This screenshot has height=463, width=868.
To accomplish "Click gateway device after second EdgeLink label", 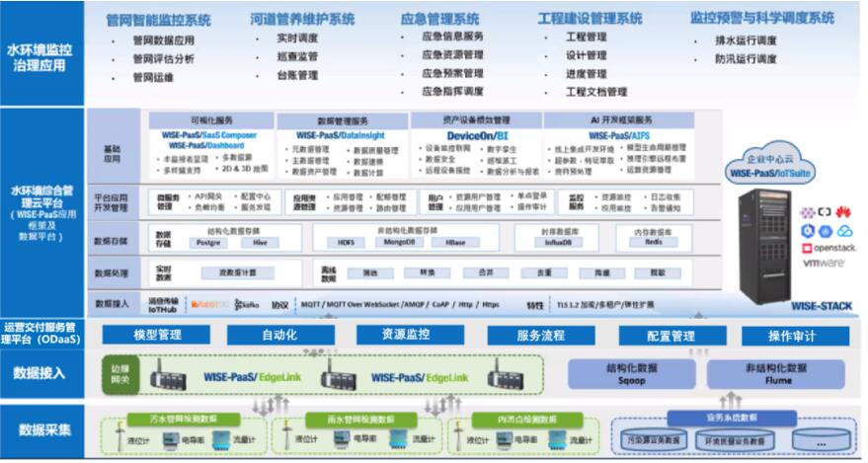I will 506,375.
